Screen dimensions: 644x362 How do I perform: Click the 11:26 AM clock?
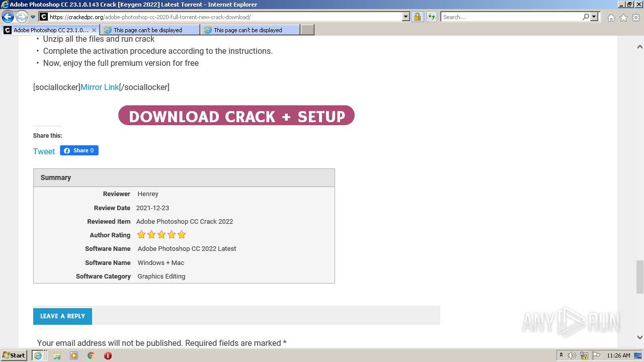point(618,355)
